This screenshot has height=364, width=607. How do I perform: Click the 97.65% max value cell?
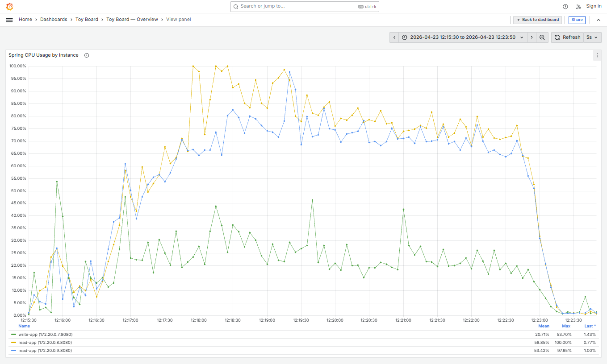point(564,350)
